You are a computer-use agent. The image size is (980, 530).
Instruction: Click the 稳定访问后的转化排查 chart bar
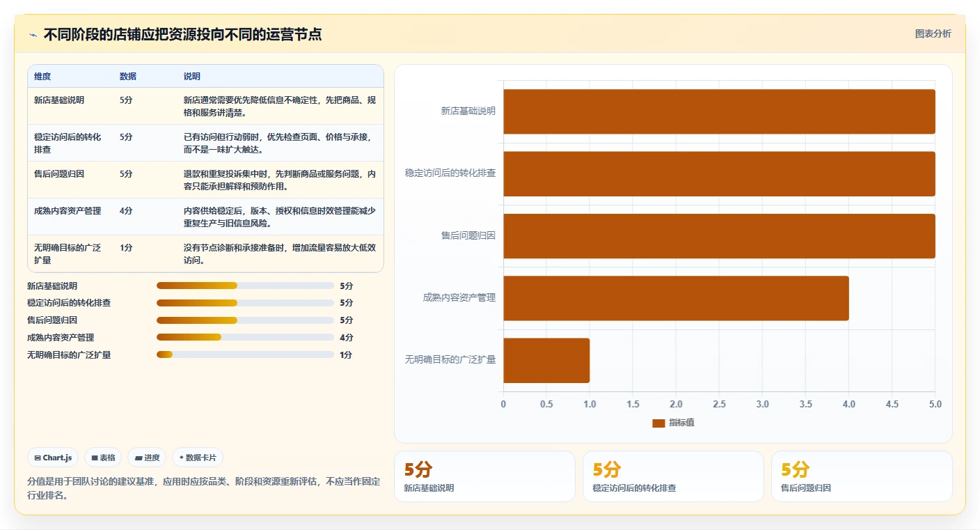click(x=719, y=173)
